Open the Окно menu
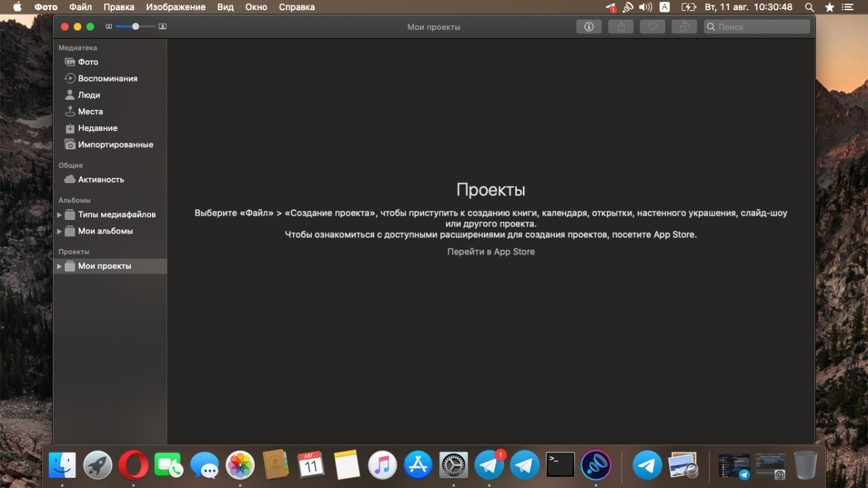 click(256, 7)
